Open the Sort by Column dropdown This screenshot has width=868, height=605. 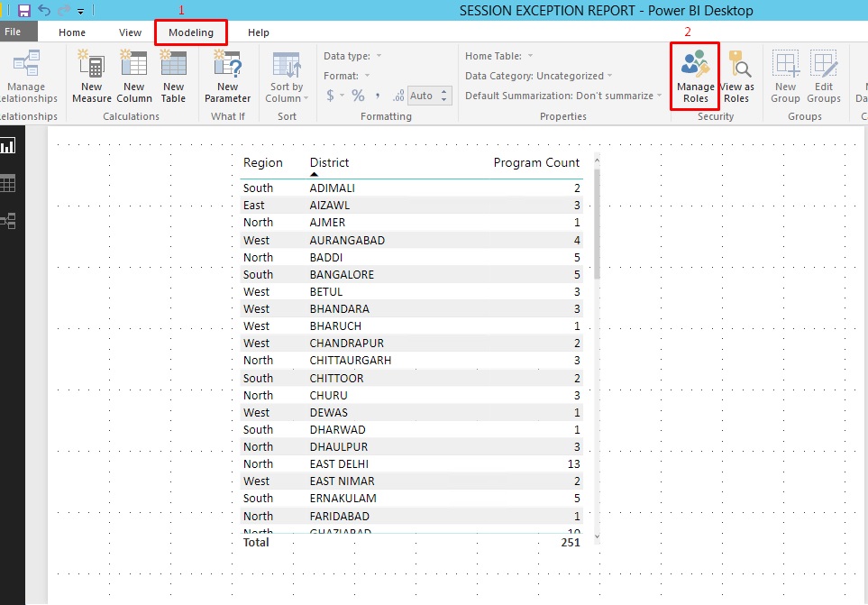(287, 77)
